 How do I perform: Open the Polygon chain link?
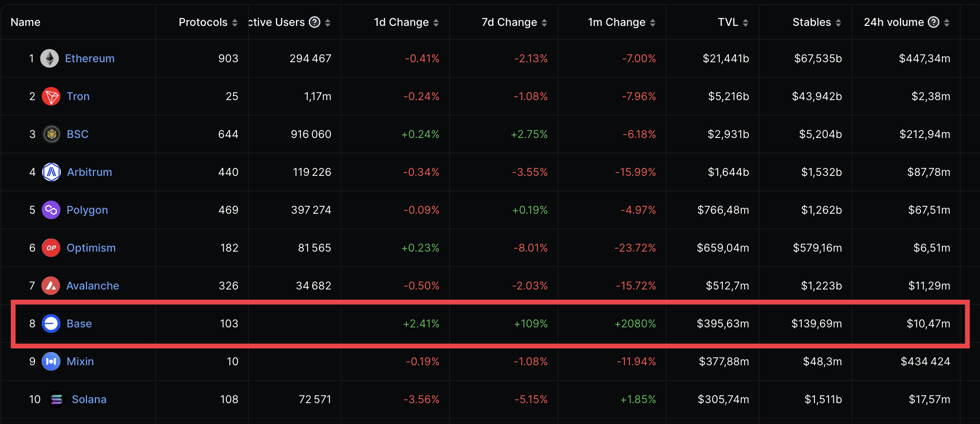pos(87,210)
